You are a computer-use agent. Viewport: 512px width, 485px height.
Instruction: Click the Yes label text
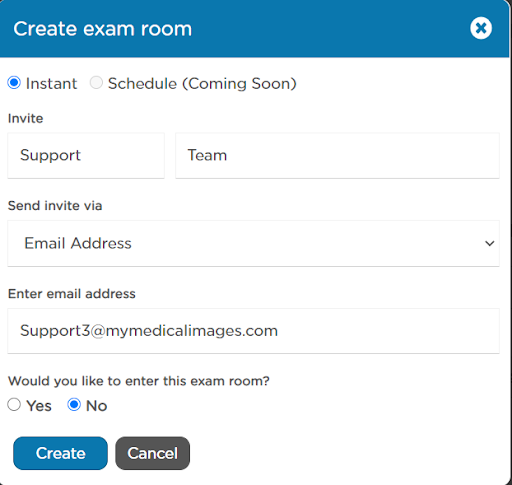tap(39, 406)
